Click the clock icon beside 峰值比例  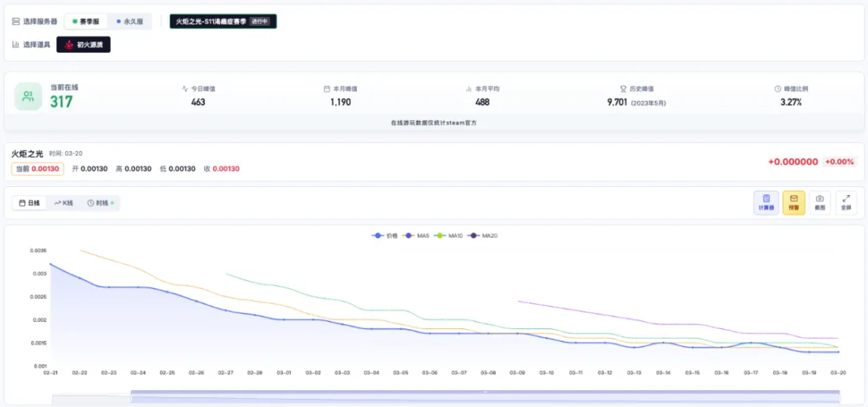[777, 89]
